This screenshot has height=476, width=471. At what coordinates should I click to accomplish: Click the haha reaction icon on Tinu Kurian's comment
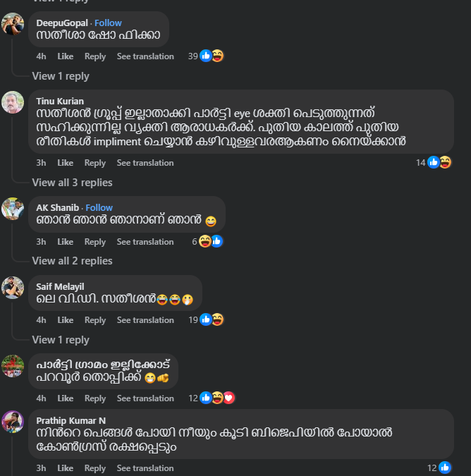click(445, 162)
